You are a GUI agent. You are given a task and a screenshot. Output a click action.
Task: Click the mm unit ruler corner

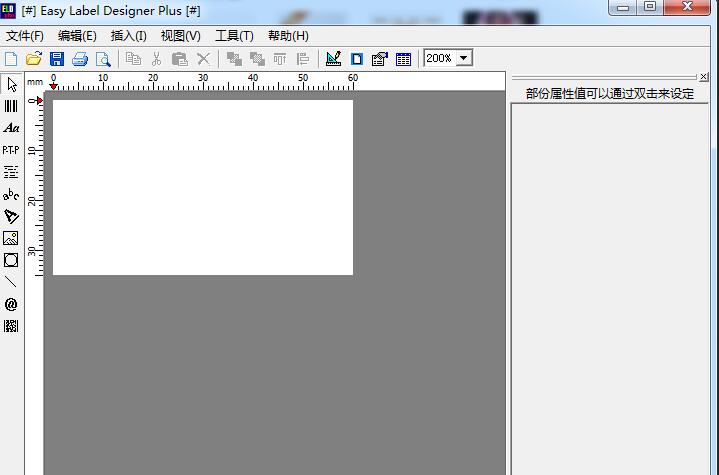(35, 82)
